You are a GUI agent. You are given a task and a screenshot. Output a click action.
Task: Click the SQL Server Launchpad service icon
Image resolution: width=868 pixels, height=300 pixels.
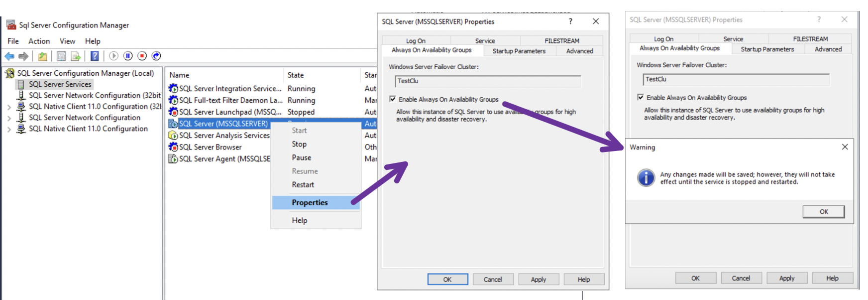click(173, 112)
